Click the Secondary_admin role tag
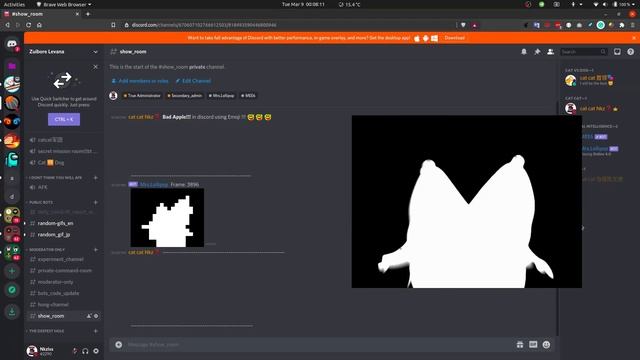 pos(184,96)
